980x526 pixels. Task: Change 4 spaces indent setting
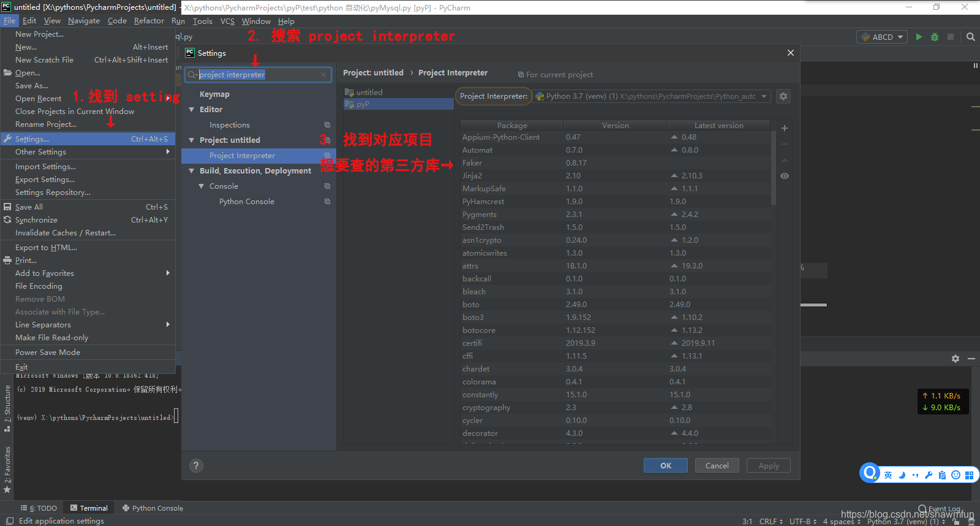(842, 521)
